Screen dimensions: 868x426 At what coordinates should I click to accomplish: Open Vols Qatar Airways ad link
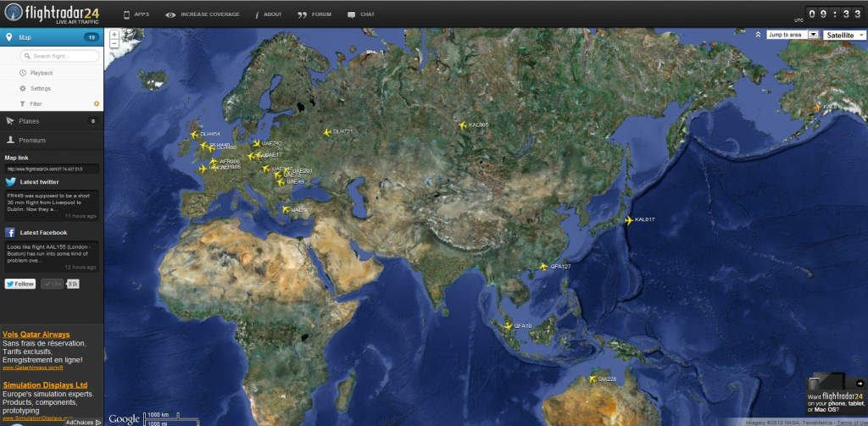(x=36, y=335)
